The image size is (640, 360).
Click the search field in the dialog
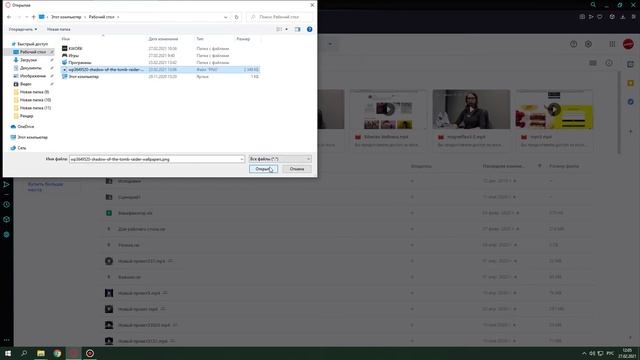pyautogui.click(x=280, y=17)
